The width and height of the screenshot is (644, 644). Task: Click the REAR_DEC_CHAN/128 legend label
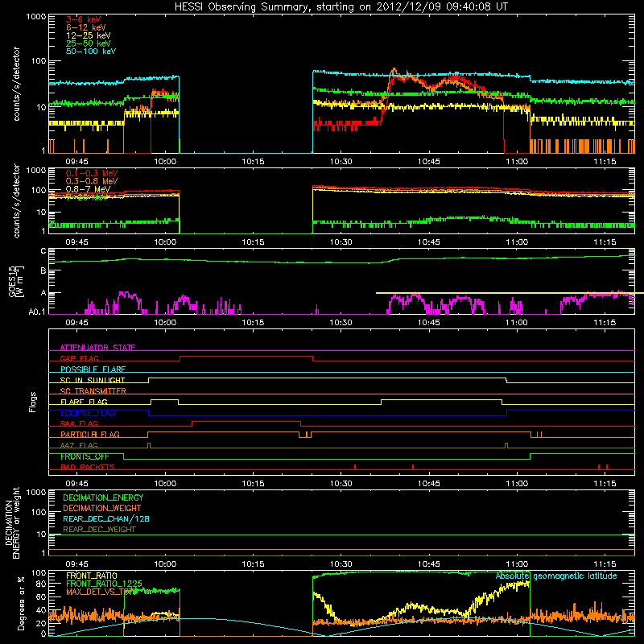click(x=106, y=518)
